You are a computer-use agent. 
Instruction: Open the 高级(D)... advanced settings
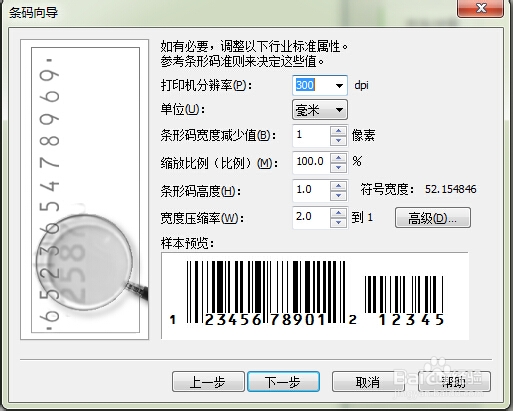coord(433,218)
